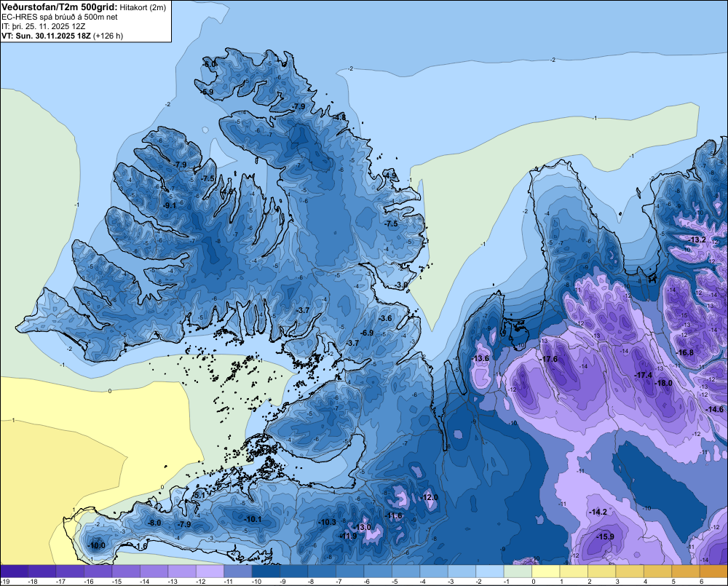Select legend swatch between 3 and 4
728x586 pixels.
click(630, 571)
